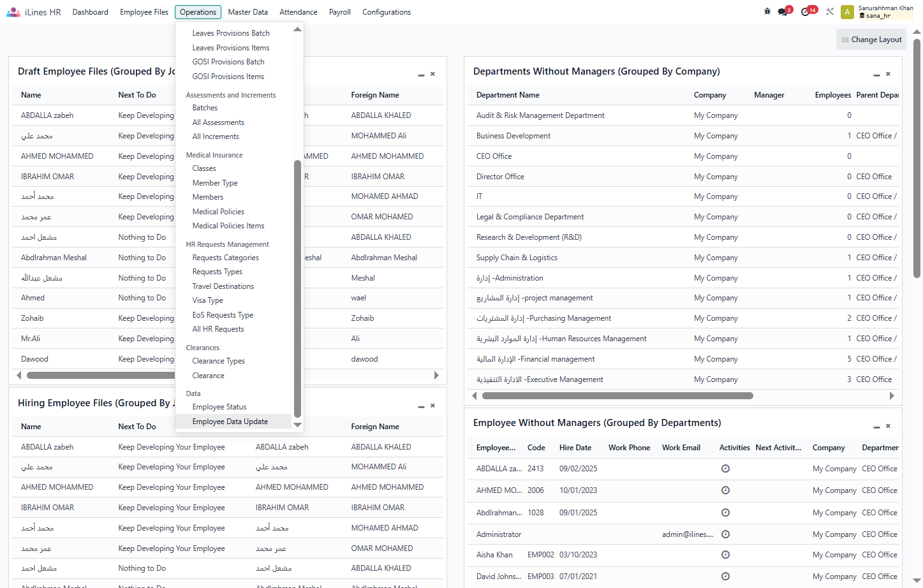Click the iLines HR home logo

point(34,12)
